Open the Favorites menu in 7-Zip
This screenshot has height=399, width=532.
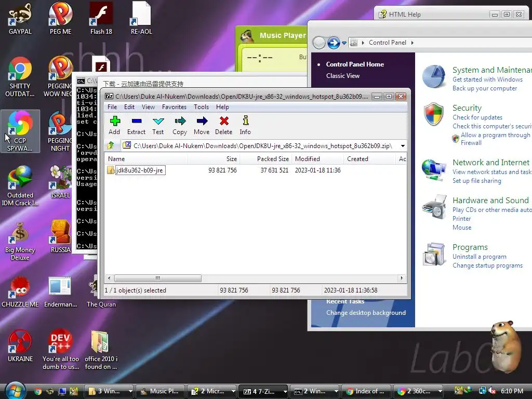(x=175, y=107)
